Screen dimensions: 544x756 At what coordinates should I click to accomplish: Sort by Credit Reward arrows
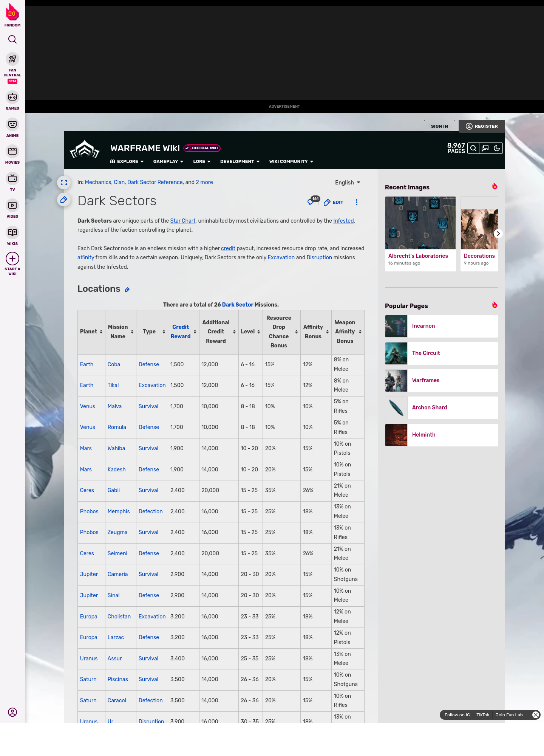(195, 332)
